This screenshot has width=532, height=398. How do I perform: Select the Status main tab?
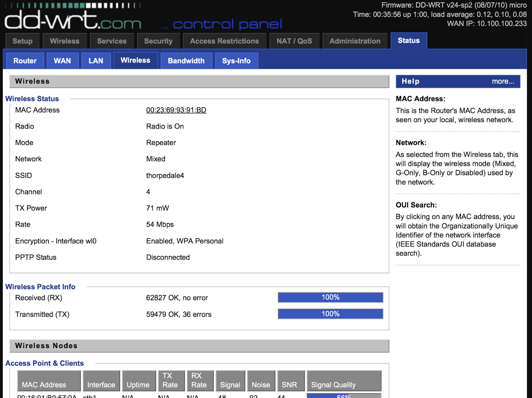click(409, 41)
